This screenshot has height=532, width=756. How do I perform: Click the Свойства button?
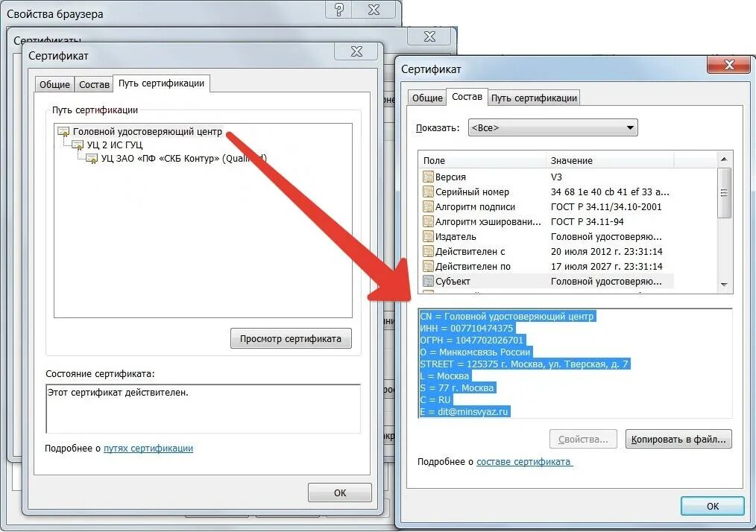tap(583, 440)
